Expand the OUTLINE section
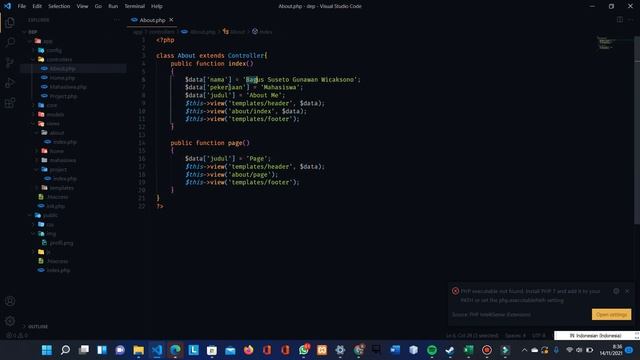Image resolution: width=640 pixels, height=360 pixels. [38, 327]
